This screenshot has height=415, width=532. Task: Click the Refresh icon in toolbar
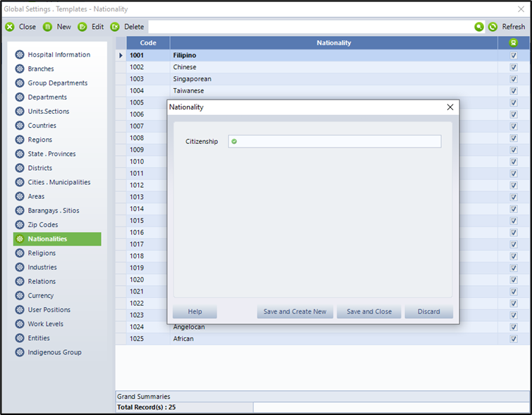(493, 27)
